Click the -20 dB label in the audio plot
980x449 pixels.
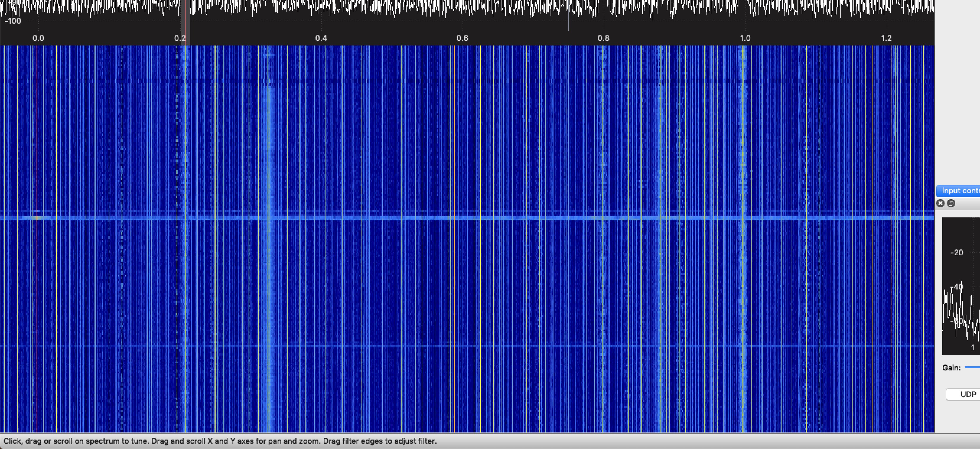pos(956,253)
